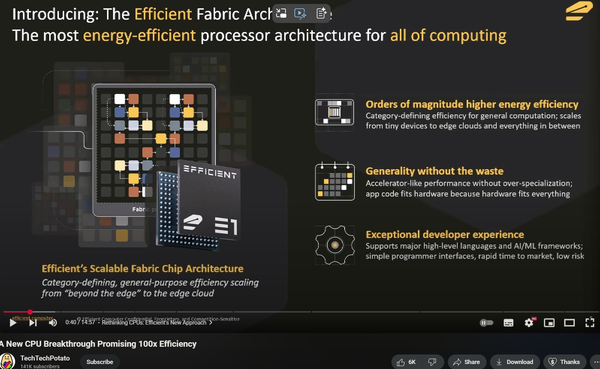
Task: Send Thanks to the creator
Action: pyautogui.click(x=564, y=362)
